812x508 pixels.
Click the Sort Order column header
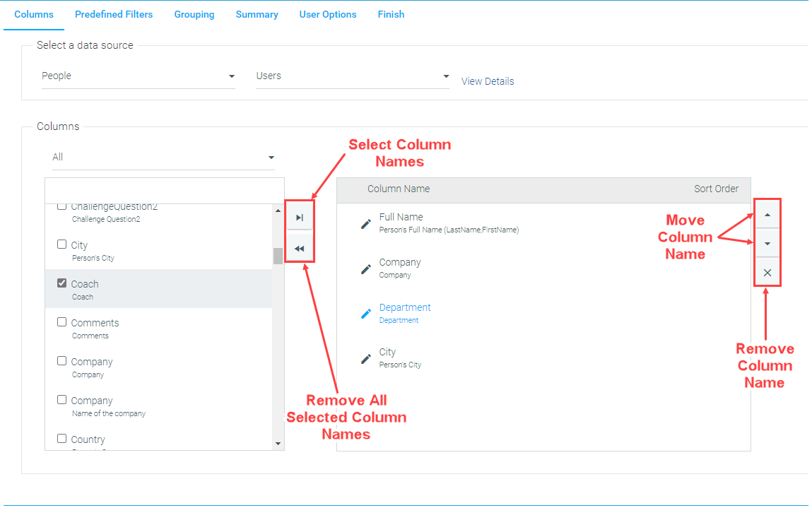[x=716, y=189]
